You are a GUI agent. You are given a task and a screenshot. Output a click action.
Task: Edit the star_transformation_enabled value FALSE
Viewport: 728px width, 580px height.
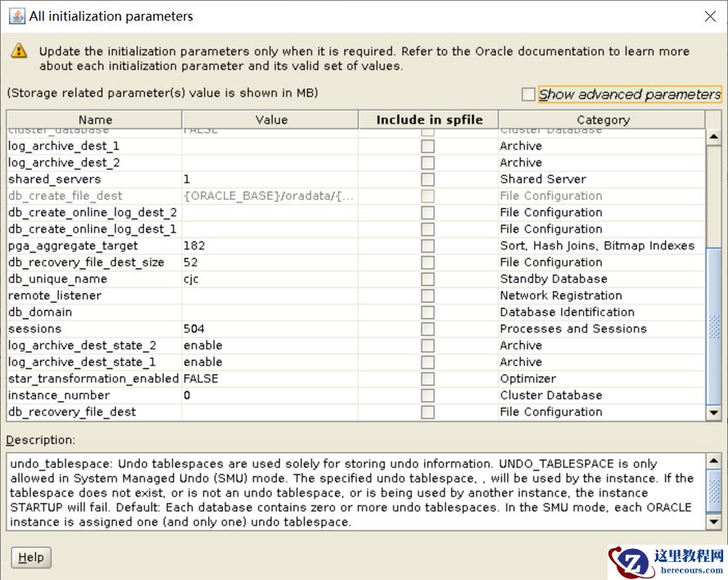(269, 378)
